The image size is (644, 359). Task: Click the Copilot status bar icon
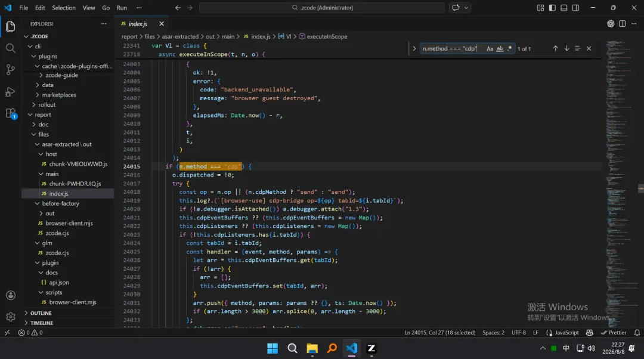589,333
